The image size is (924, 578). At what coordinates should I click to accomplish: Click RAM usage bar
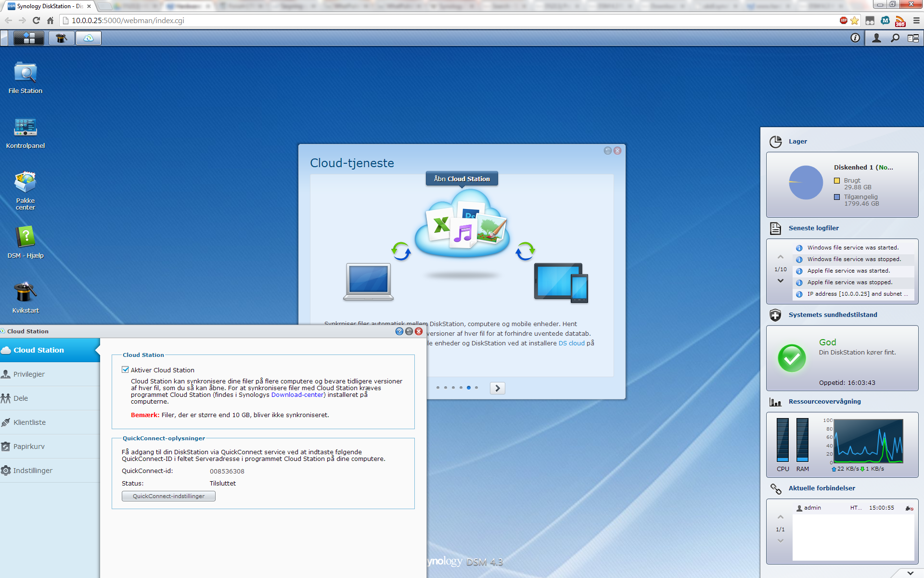(x=802, y=440)
